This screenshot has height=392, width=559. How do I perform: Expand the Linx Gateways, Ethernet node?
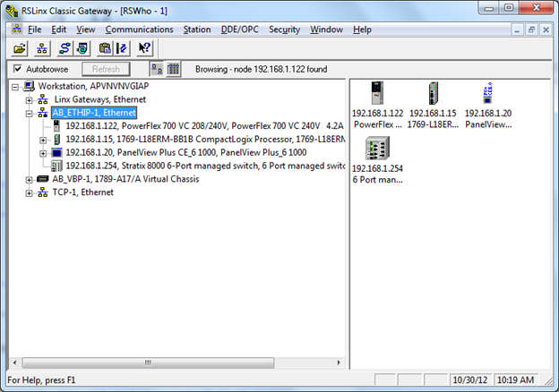(x=29, y=100)
